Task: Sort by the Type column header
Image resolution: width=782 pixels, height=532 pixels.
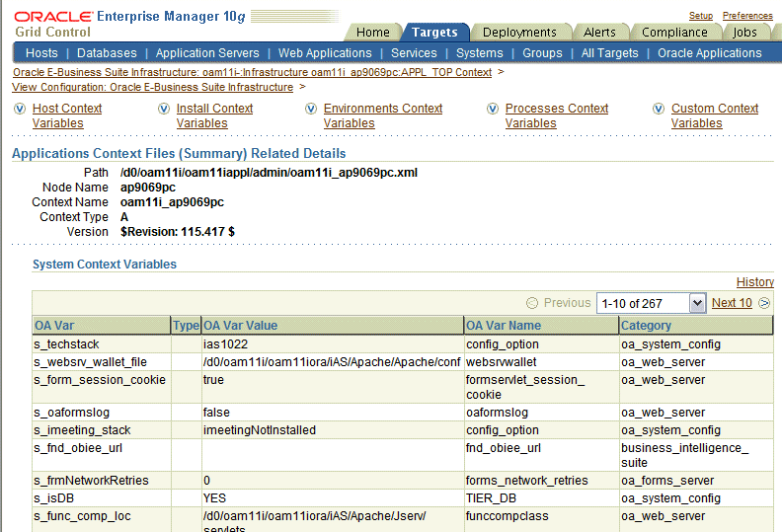Action: coord(186,326)
